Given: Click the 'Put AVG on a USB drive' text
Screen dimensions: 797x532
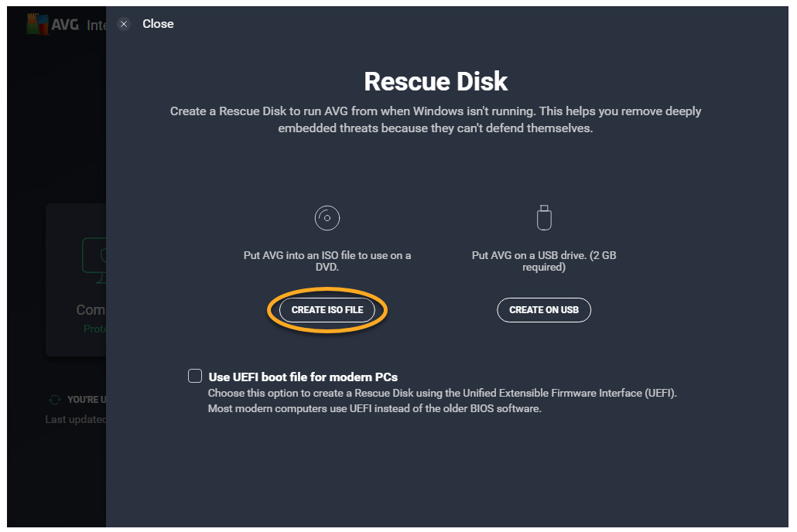Looking at the screenshot, I should point(544,261).
